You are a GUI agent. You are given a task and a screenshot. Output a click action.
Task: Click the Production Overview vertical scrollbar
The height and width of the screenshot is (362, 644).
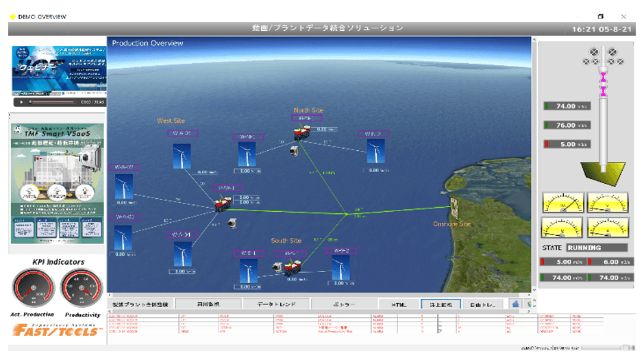(534, 165)
